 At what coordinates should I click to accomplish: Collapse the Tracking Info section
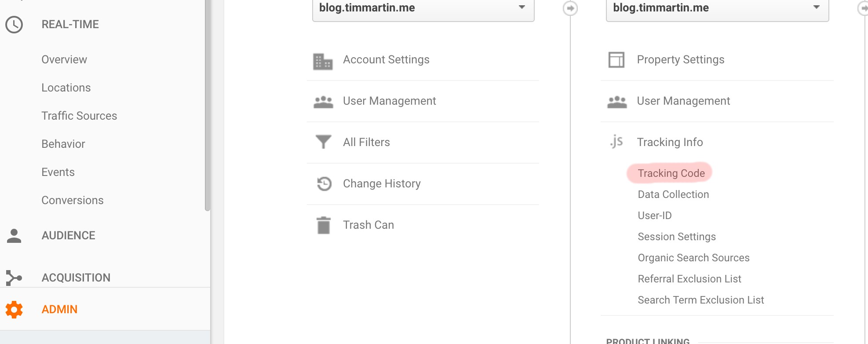[x=670, y=142]
